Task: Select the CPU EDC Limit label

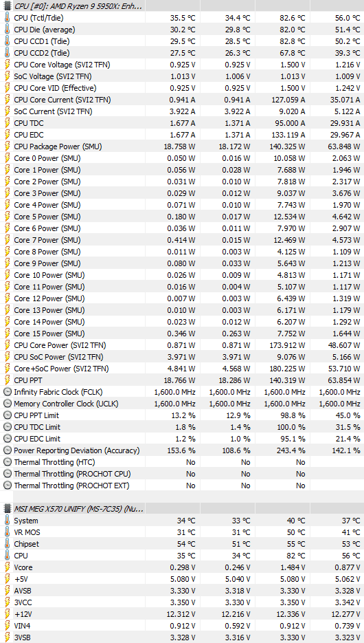Action: tap(37, 438)
